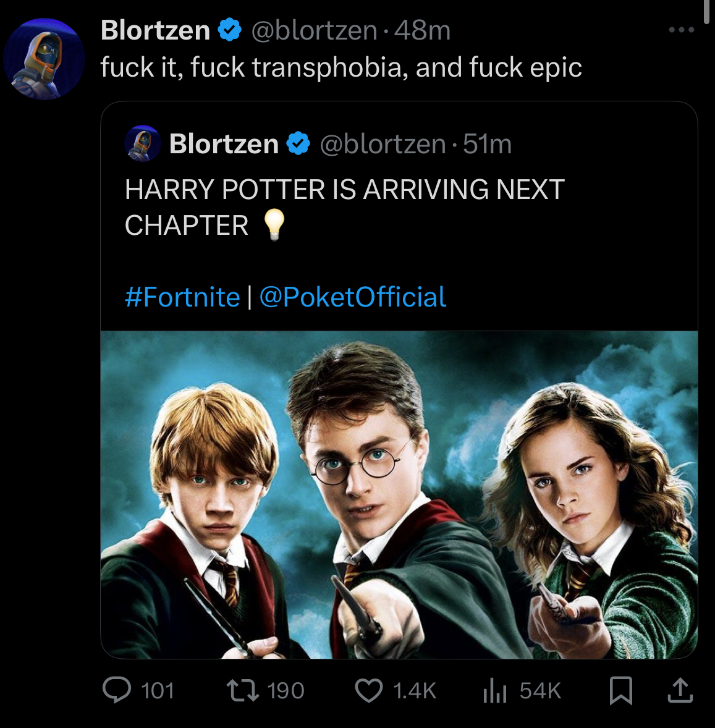Open the Harry Potter trio image
Viewport: 715px width, 728px height.
[399, 494]
